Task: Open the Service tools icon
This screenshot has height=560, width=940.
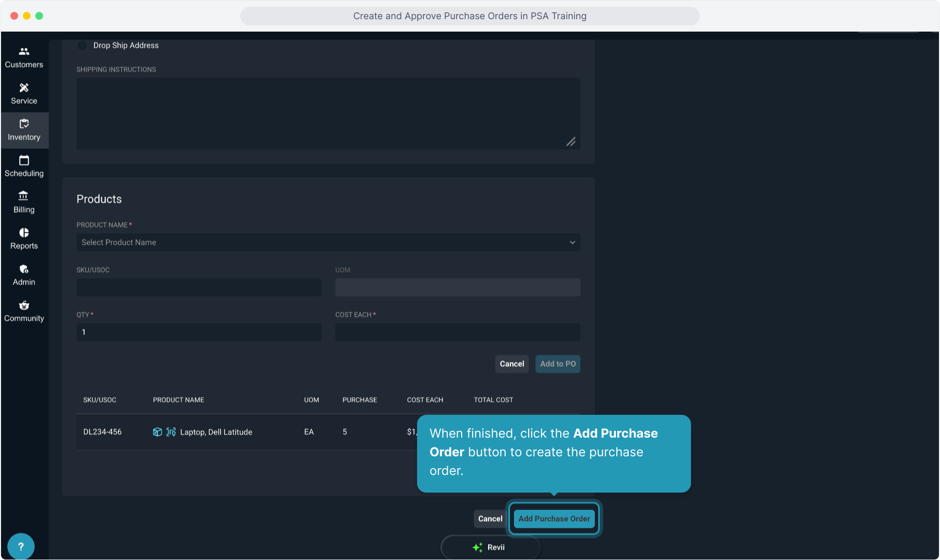Action: (24, 88)
